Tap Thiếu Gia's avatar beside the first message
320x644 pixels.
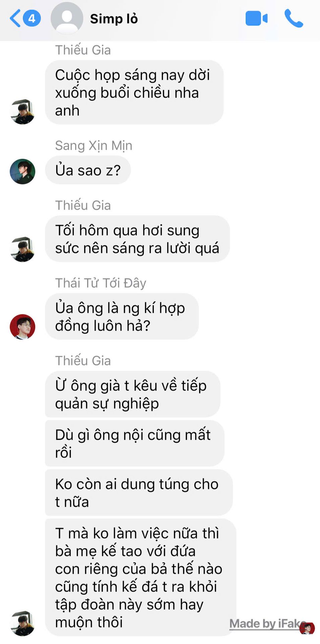coord(22,112)
